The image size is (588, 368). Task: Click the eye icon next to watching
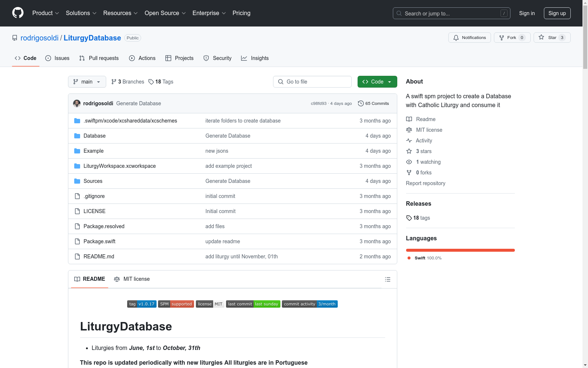point(409,162)
